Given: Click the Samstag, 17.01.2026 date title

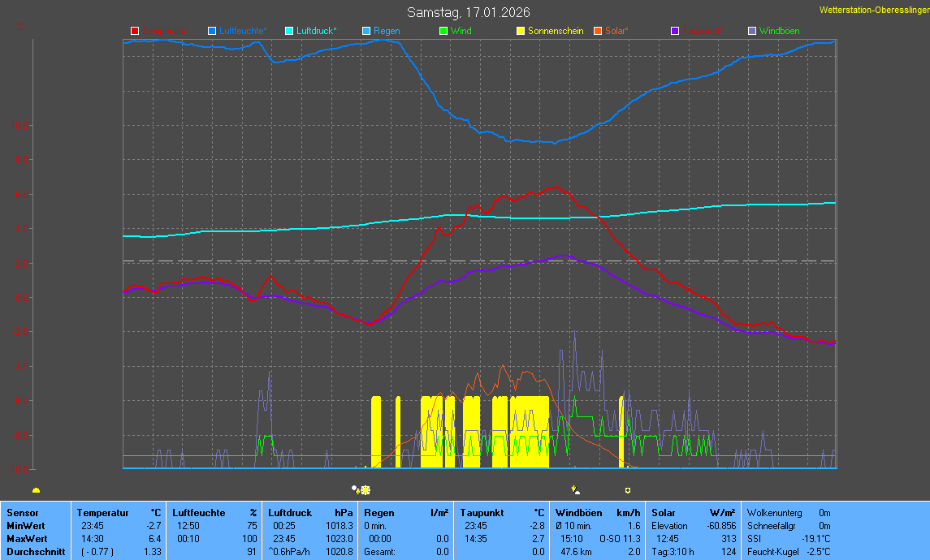Looking at the screenshot, I should [x=469, y=12].
